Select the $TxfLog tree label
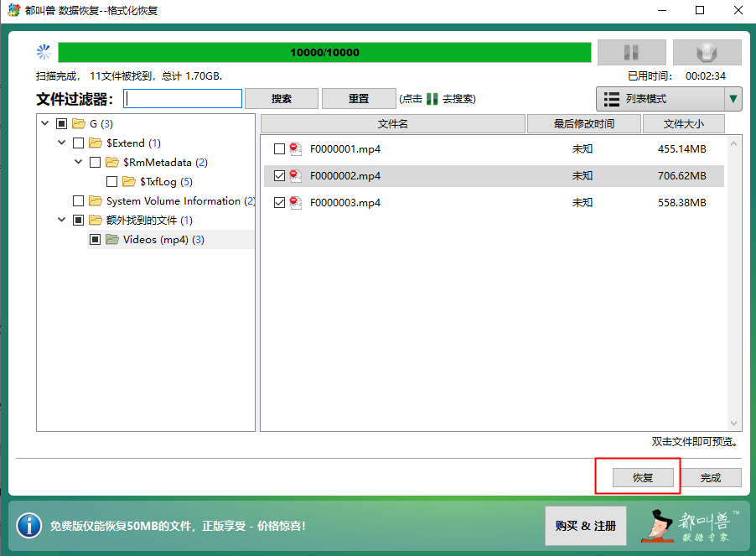The height and width of the screenshot is (556, 756). tap(166, 182)
